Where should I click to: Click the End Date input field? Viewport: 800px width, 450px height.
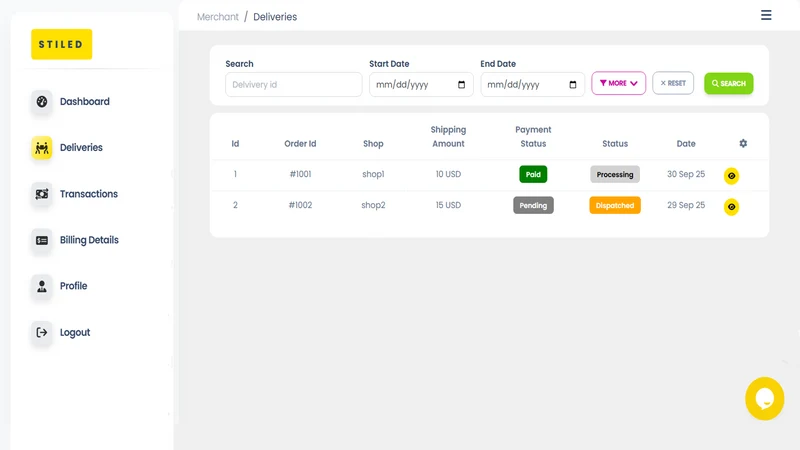coord(532,85)
